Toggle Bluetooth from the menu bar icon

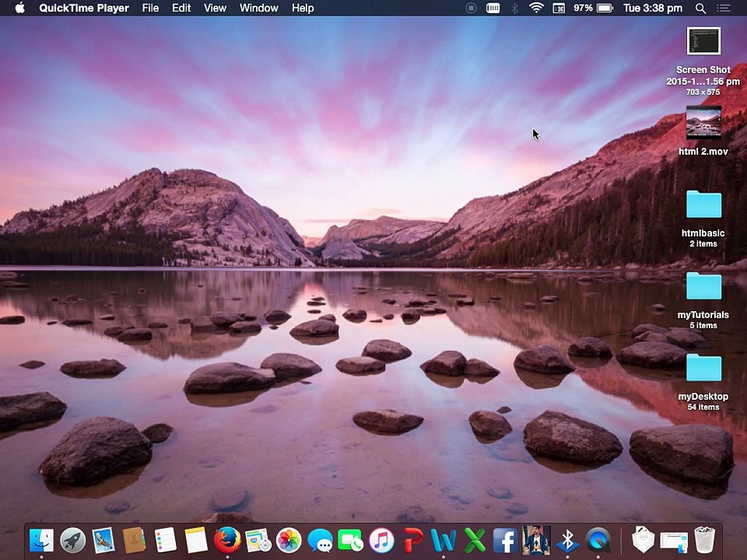(x=514, y=8)
